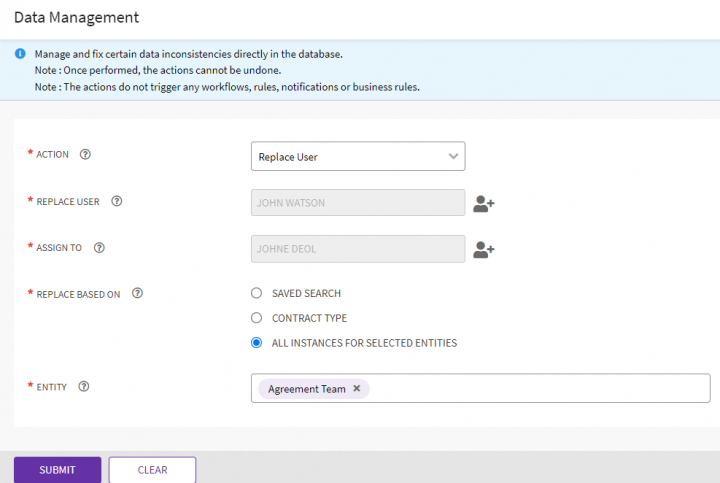Screen dimensions: 720x483
Task: Select All Instances For Selected Entities option
Action: (257, 343)
